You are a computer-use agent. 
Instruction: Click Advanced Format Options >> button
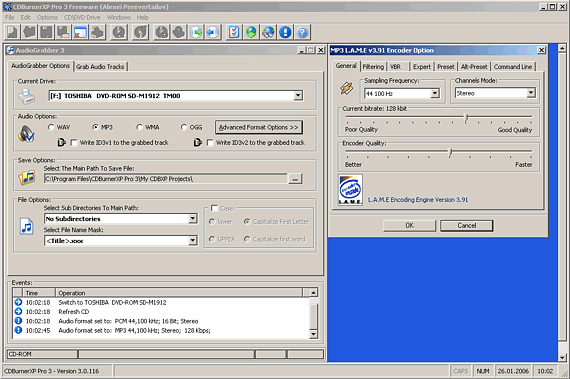click(258, 128)
